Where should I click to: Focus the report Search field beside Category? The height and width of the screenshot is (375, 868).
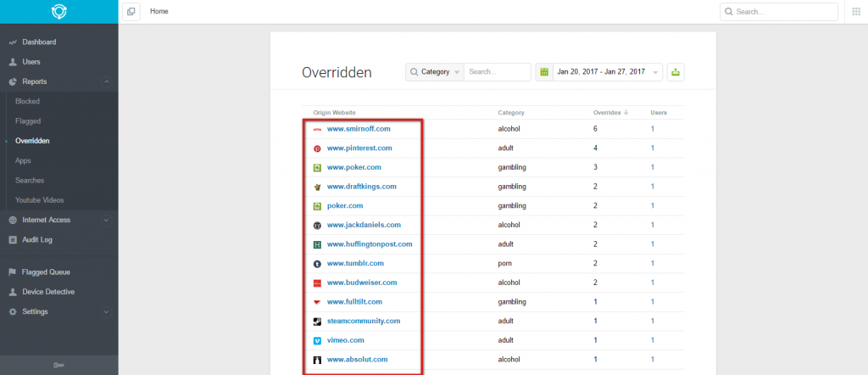pos(497,72)
